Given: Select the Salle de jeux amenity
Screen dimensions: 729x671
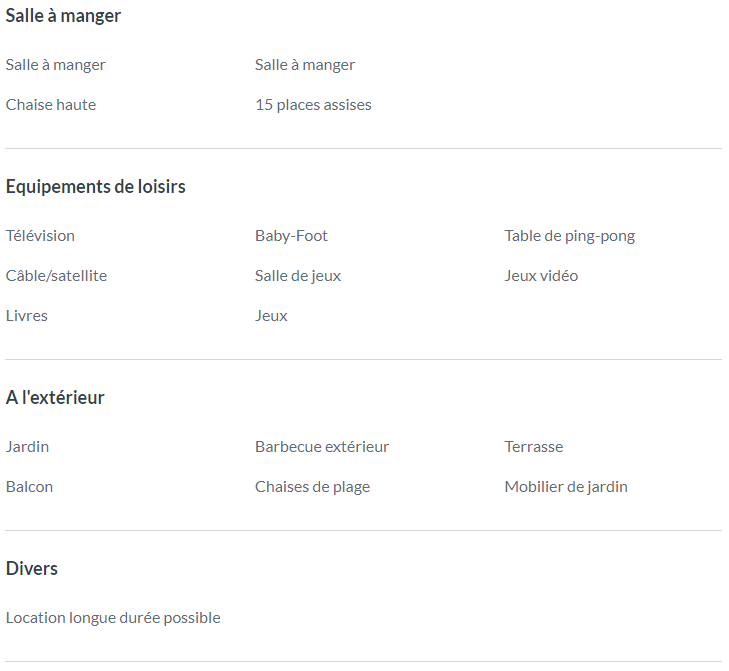Looking at the screenshot, I should (298, 276).
